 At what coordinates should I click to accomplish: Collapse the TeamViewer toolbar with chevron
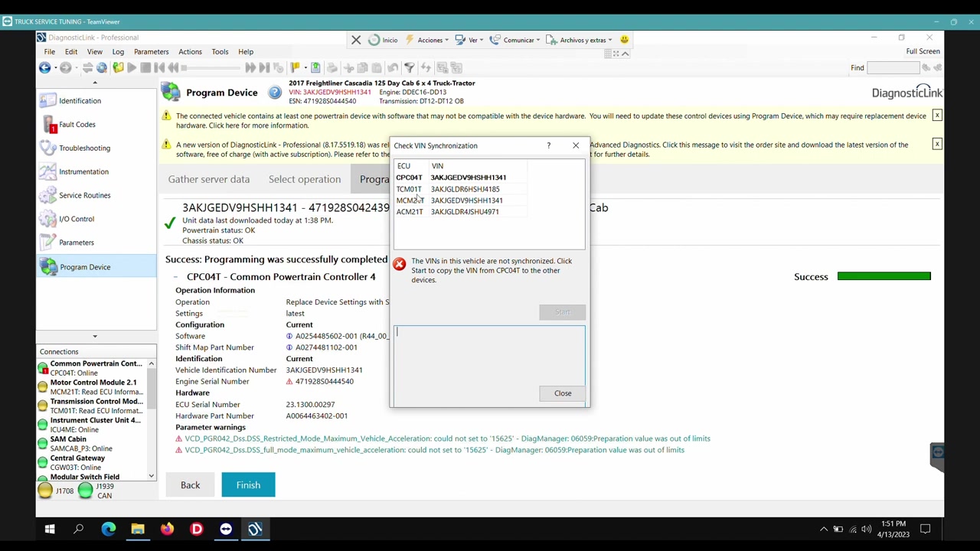[x=625, y=54]
